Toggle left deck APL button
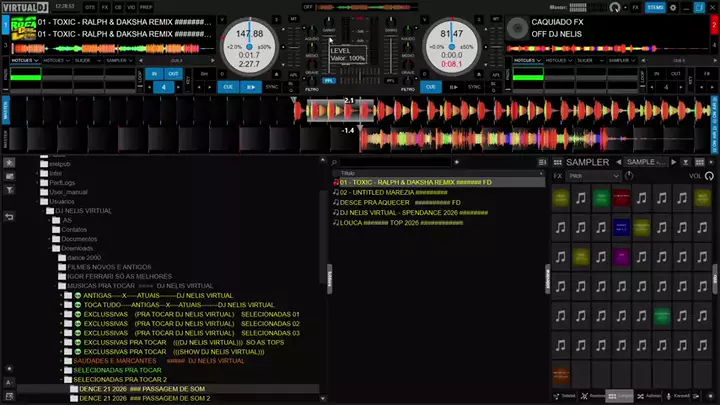This screenshot has height=405, width=720. pos(293,74)
